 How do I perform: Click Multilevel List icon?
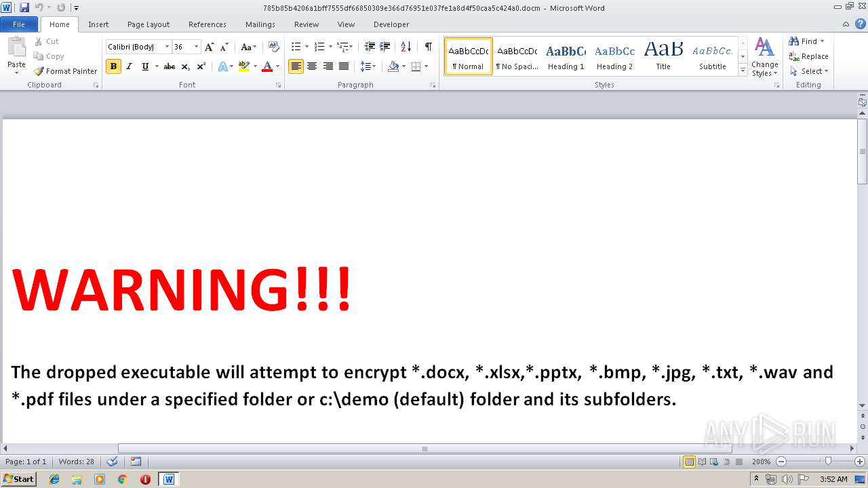pos(342,47)
